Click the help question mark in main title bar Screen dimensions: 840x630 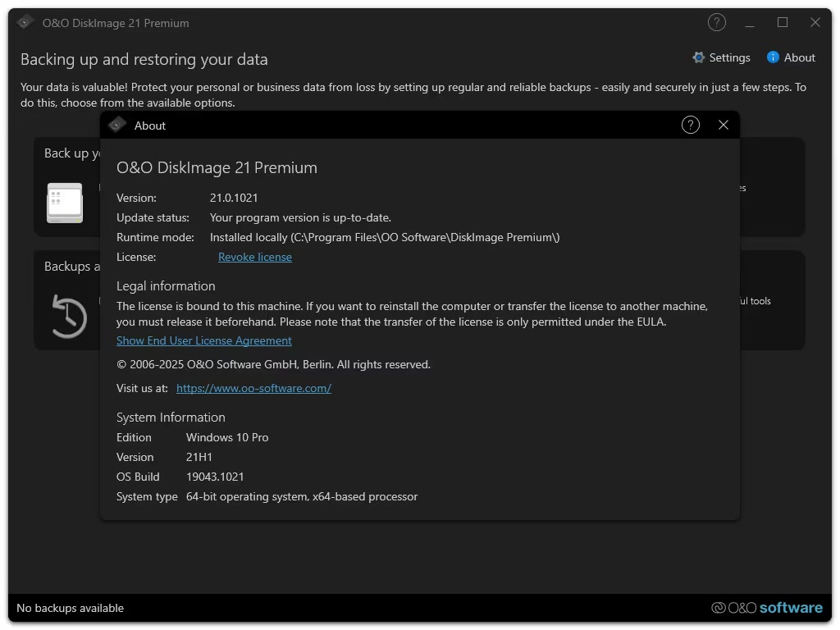click(x=716, y=22)
